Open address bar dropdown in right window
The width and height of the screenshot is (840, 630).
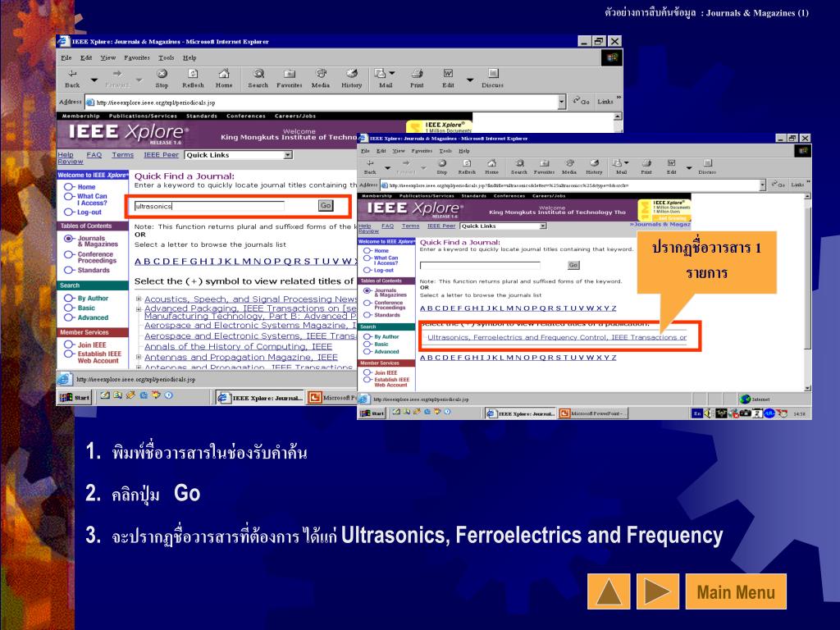[762, 185]
